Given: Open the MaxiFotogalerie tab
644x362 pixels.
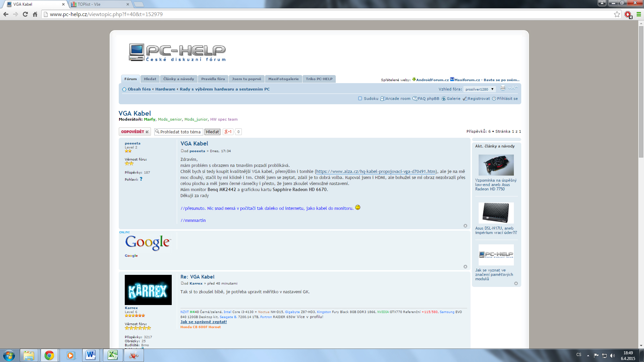Looking at the screenshot, I should 283,79.
